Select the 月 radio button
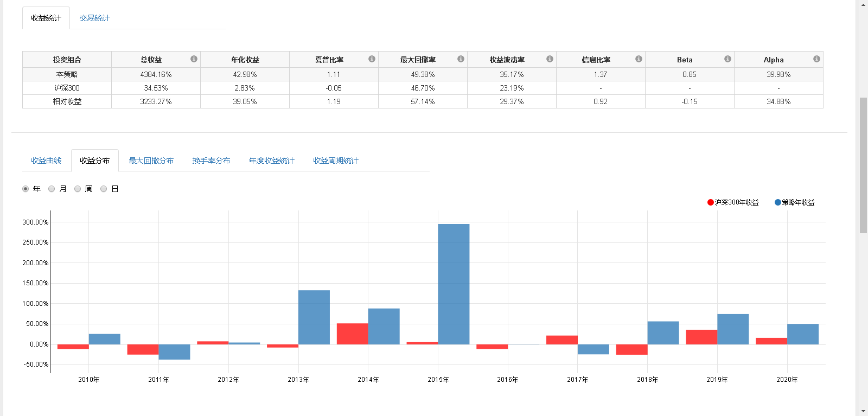The width and height of the screenshot is (868, 416). pyautogui.click(x=52, y=189)
